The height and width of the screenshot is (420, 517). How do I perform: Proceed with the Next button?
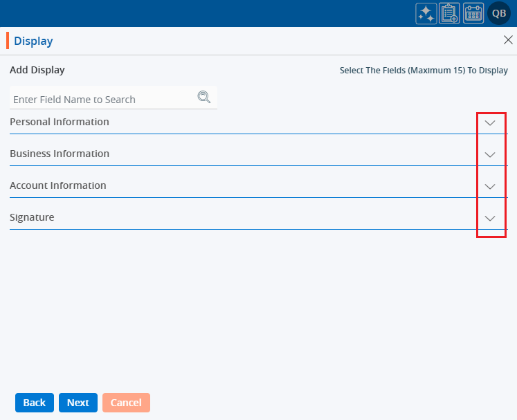(78, 403)
